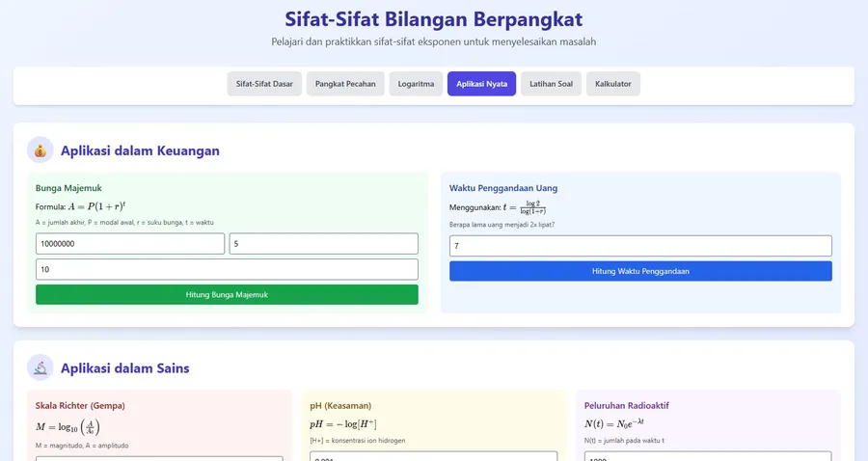Click the interest rate field showing 5
Viewport: 868px width, 461px height.
tap(323, 244)
